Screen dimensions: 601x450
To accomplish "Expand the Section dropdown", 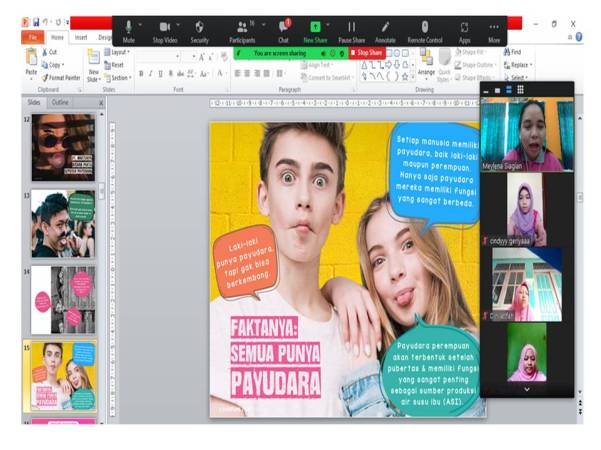I will pos(119,77).
